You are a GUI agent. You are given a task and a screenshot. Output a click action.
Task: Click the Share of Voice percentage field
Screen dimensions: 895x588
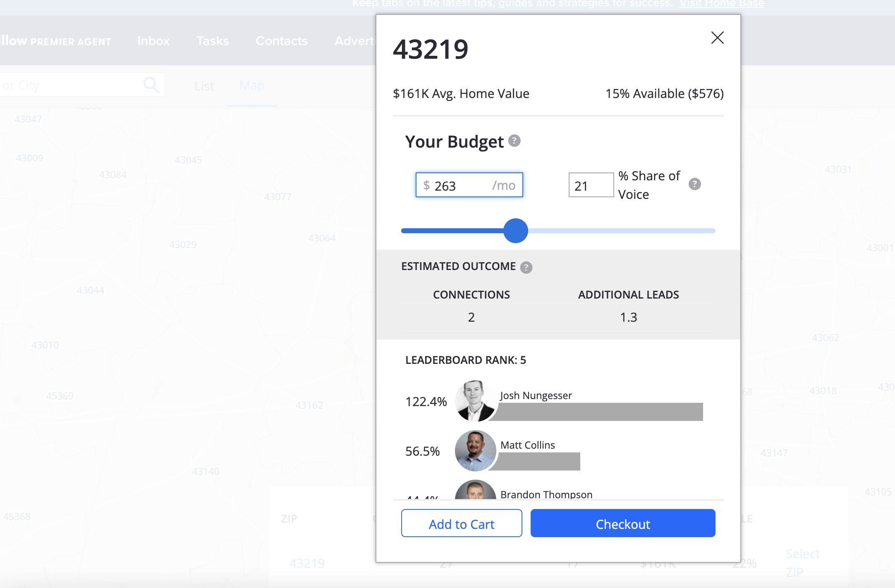[x=591, y=185]
